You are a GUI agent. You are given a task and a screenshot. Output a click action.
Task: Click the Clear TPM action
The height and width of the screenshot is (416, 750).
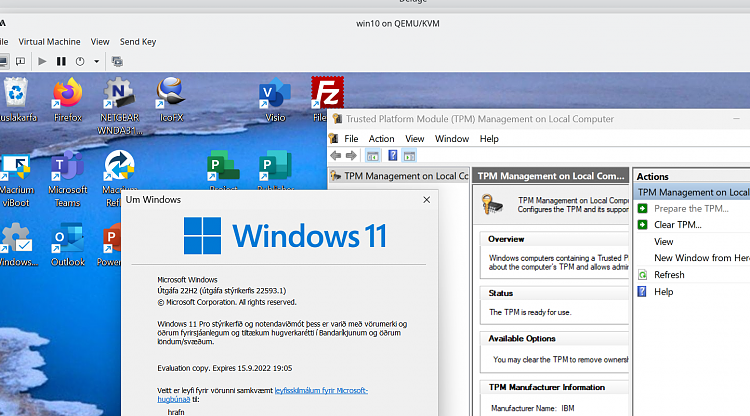(x=677, y=225)
